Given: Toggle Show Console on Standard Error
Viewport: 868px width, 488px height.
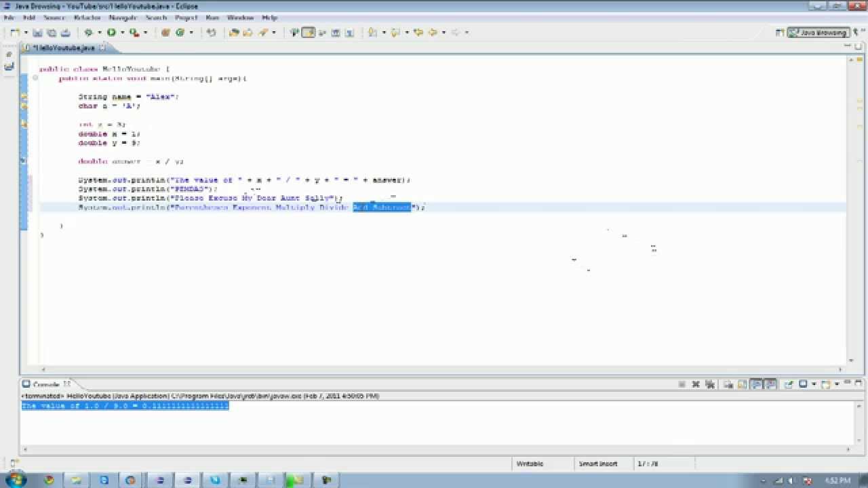Looking at the screenshot, I should [x=771, y=384].
